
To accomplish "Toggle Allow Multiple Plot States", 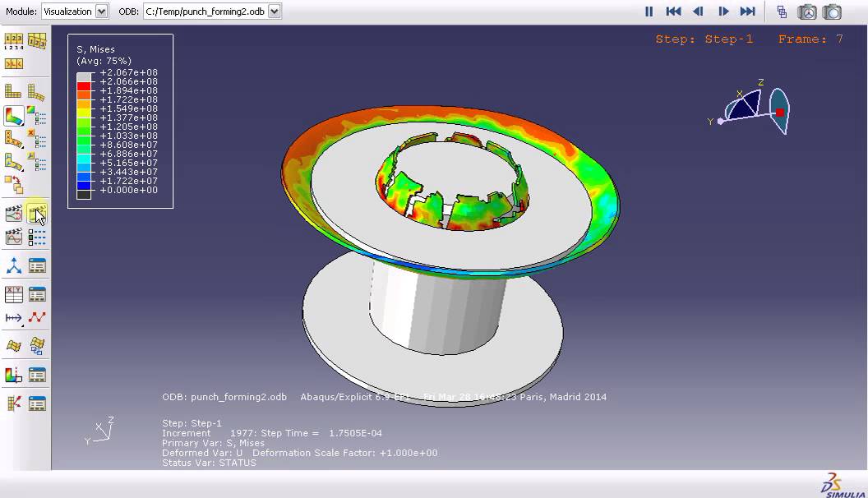I will (x=13, y=184).
